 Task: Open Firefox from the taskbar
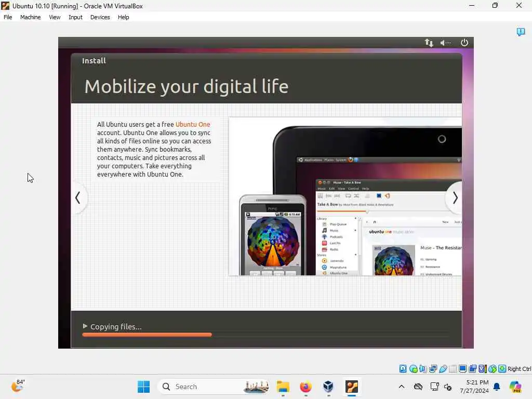[x=305, y=387]
